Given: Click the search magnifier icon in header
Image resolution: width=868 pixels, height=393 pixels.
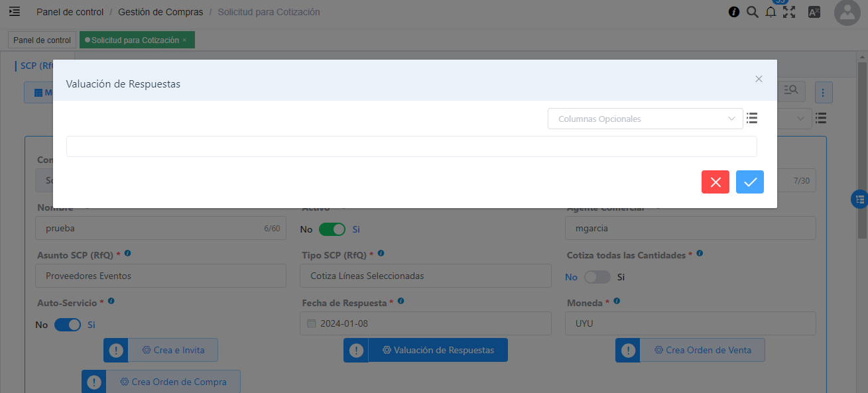Looking at the screenshot, I should point(752,12).
